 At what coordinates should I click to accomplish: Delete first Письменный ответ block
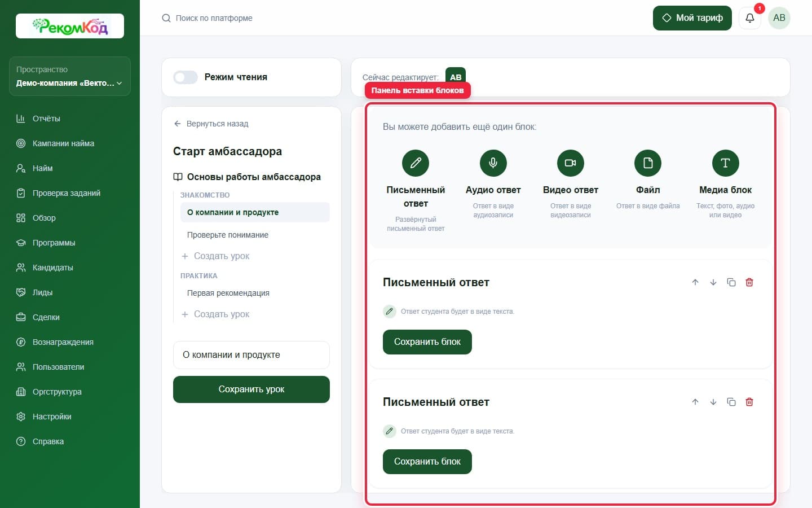[x=749, y=282]
